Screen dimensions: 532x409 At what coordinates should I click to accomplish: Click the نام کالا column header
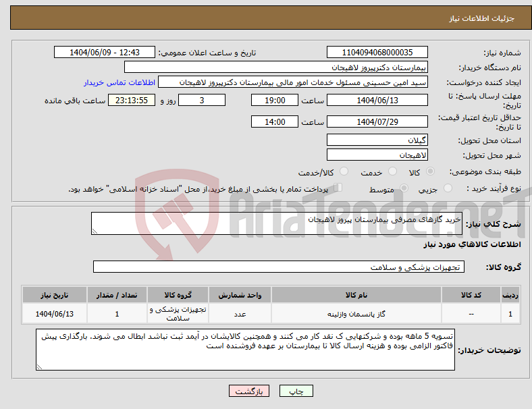[356, 295]
